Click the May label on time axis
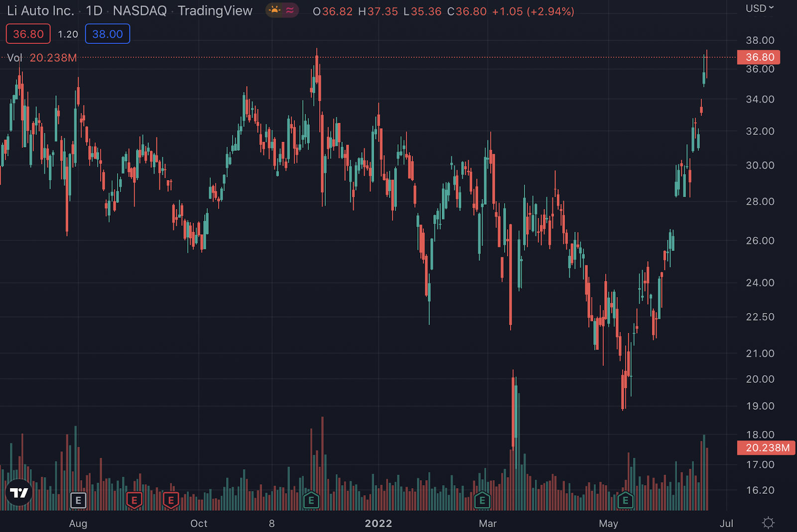Viewport: 797px width, 532px height. point(608,524)
